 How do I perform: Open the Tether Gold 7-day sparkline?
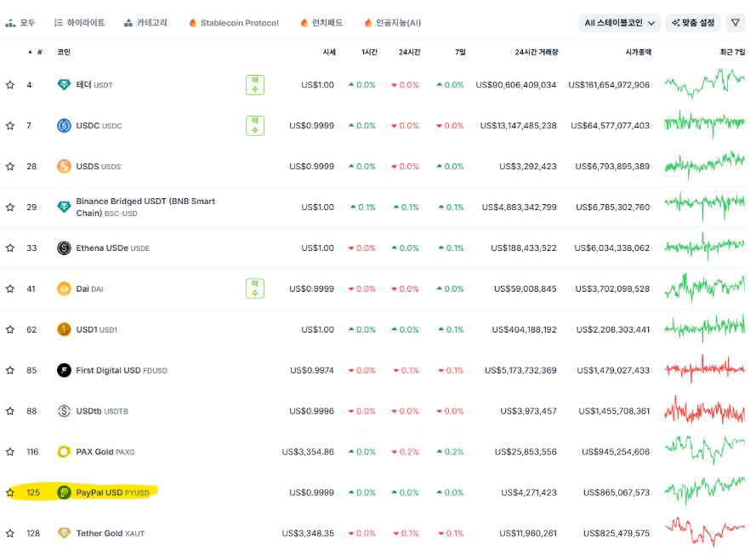coord(704,532)
